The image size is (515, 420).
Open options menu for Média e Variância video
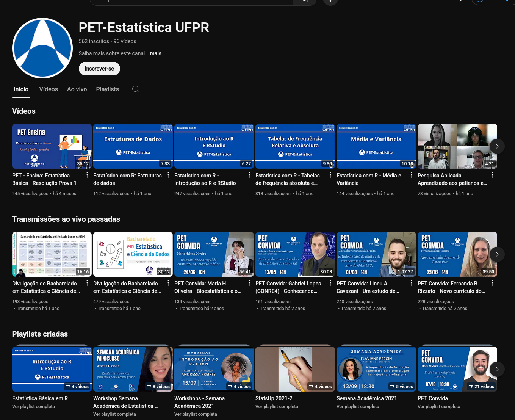(x=412, y=175)
